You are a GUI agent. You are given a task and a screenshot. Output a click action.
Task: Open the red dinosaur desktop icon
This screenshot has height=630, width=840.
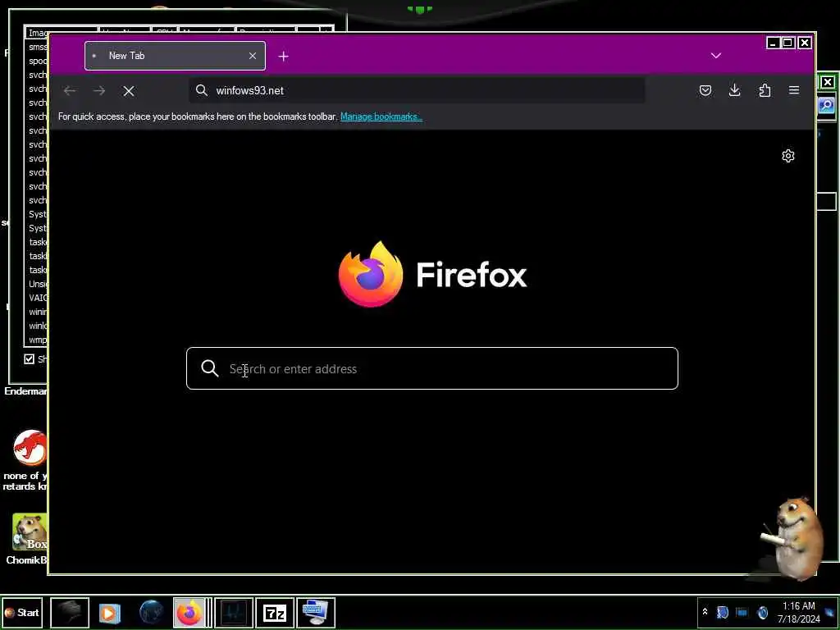pyautogui.click(x=29, y=459)
